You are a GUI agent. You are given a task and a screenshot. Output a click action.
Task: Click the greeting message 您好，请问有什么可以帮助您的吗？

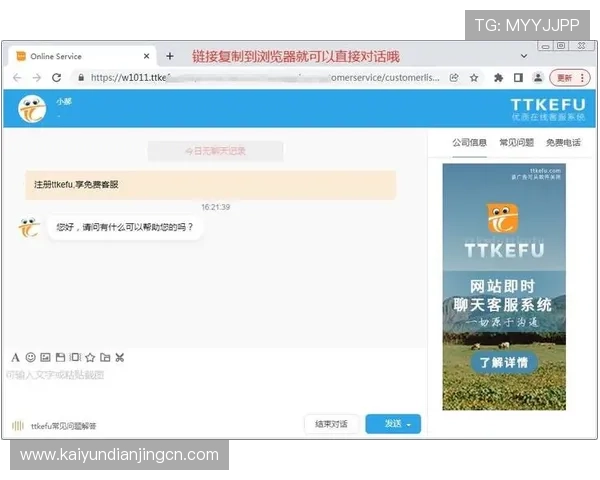click(x=125, y=227)
